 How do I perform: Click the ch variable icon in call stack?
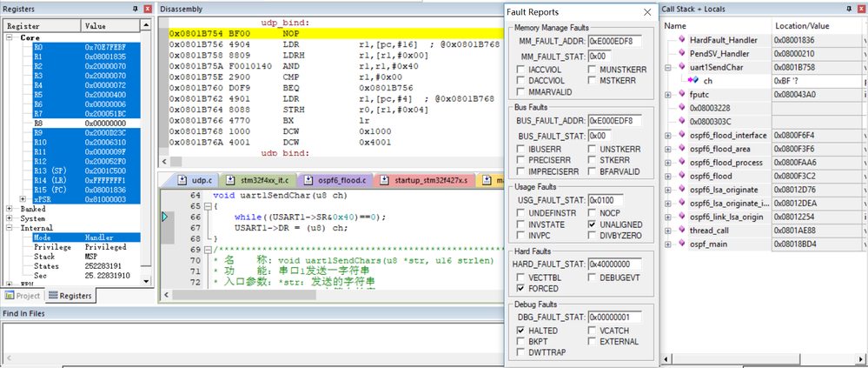coord(693,80)
